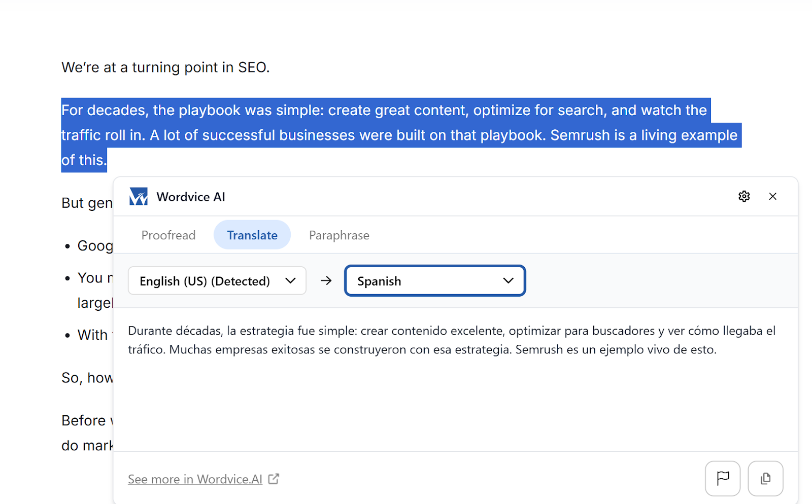The width and height of the screenshot is (812, 504).
Task: Open the Spanish target language dropdown
Action: click(435, 280)
